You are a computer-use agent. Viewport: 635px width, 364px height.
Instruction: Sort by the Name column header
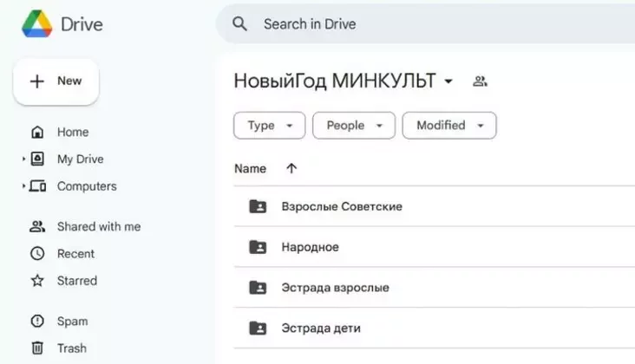[251, 169]
